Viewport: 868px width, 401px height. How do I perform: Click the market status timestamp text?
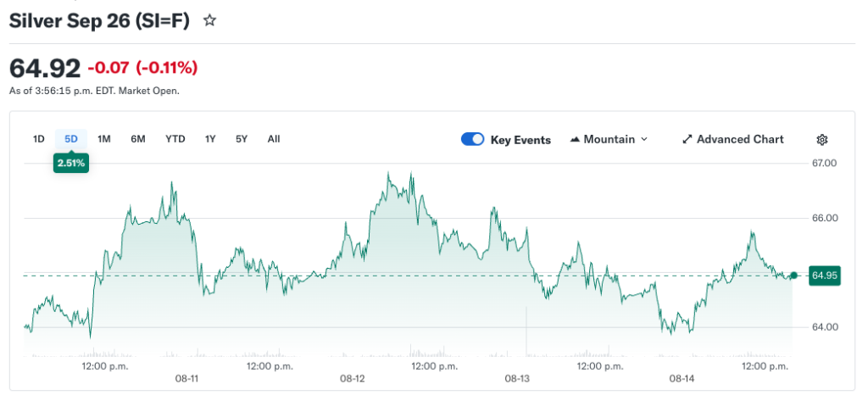point(94,92)
